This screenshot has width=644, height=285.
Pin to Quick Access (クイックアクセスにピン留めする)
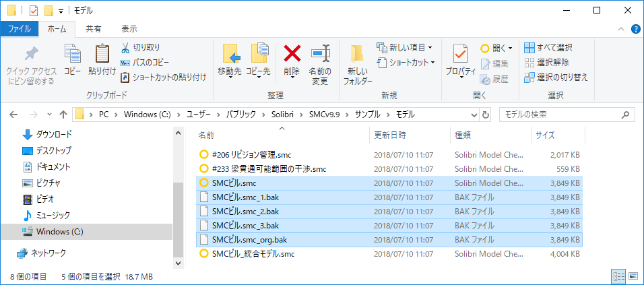point(30,65)
